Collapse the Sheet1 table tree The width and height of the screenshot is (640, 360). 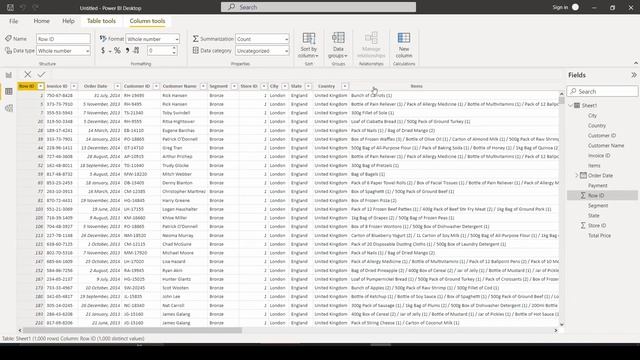(571, 105)
